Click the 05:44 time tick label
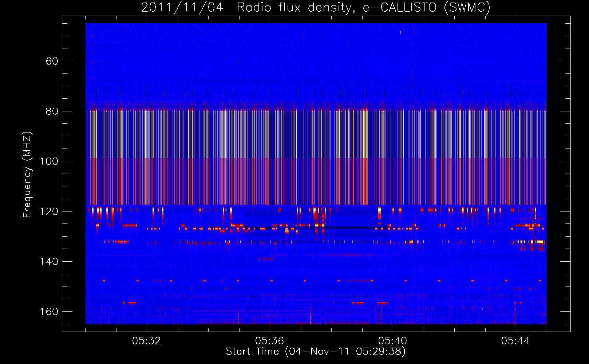Viewport: 589px width, 364px height. [x=516, y=341]
